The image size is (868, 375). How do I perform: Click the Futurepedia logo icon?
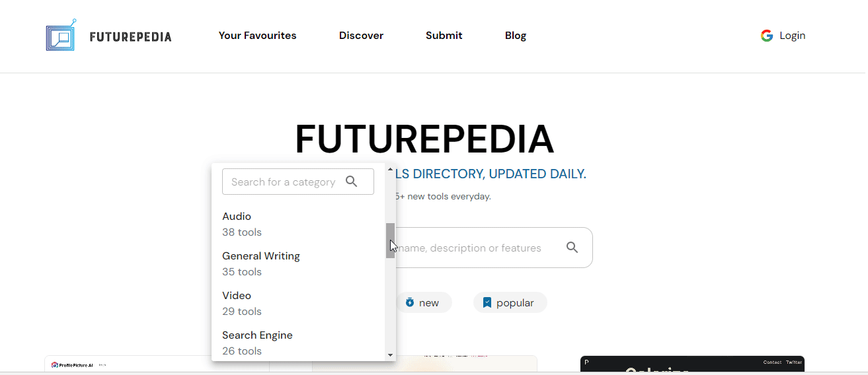pyautogui.click(x=60, y=36)
